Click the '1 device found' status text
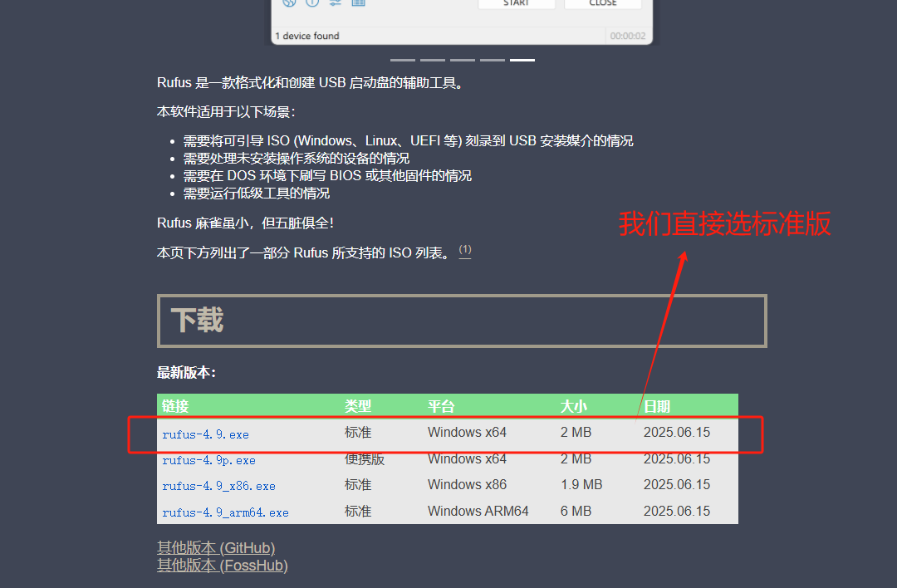 [307, 36]
